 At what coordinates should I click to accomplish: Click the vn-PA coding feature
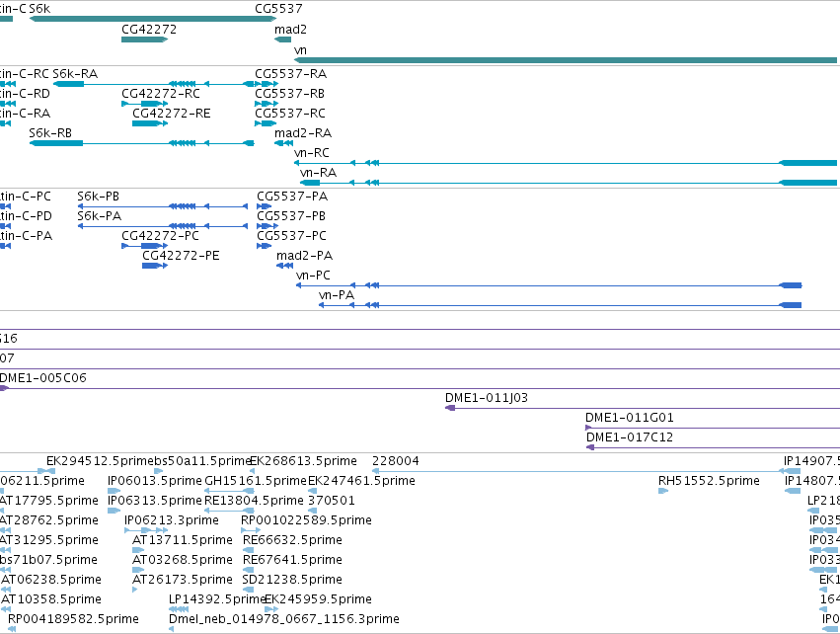point(561,305)
